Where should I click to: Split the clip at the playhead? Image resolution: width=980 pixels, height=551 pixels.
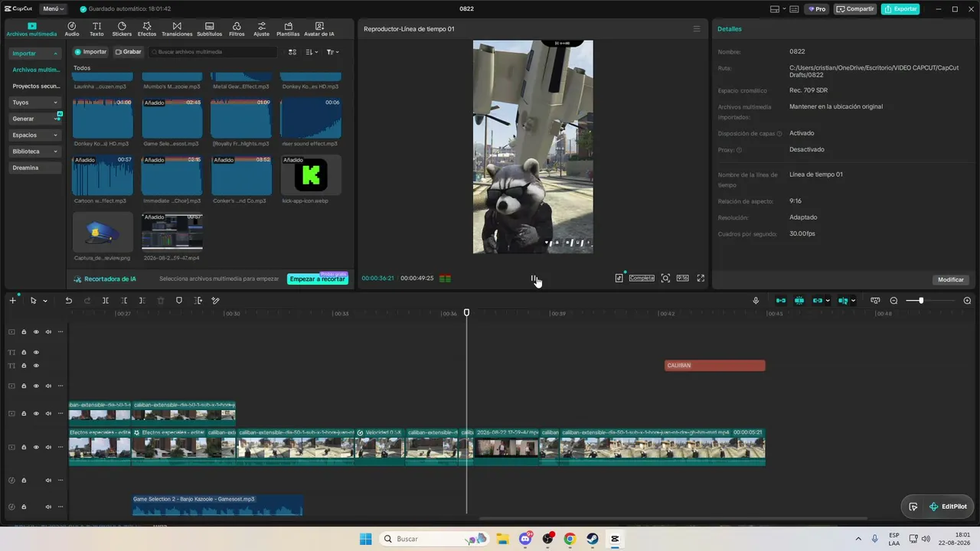coord(106,301)
